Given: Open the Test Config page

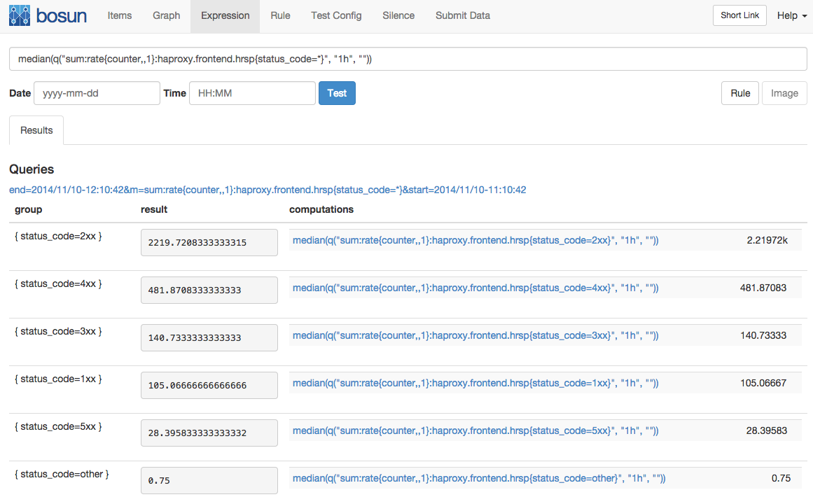Looking at the screenshot, I should pos(336,15).
